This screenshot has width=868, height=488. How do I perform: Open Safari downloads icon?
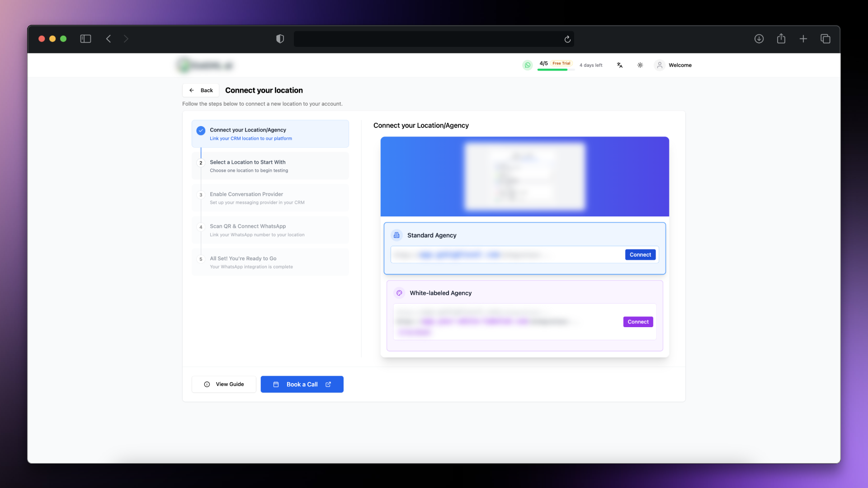pyautogui.click(x=759, y=39)
